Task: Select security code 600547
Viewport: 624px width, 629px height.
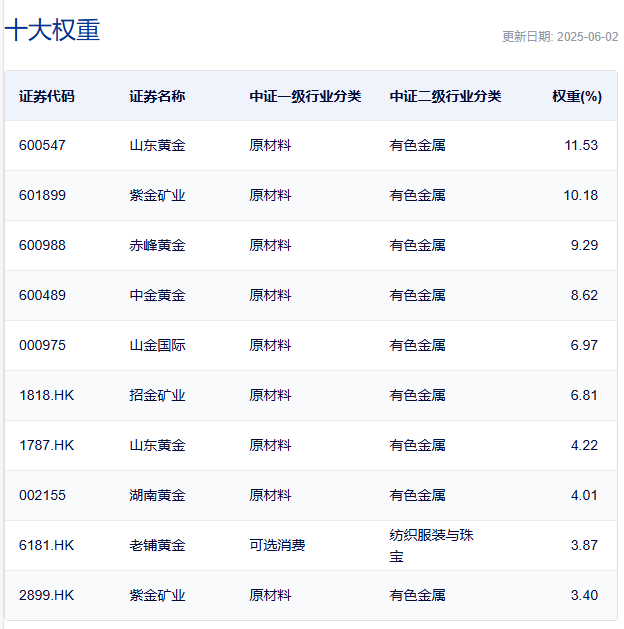Action: pyautogui.click(x=42, y=145)
